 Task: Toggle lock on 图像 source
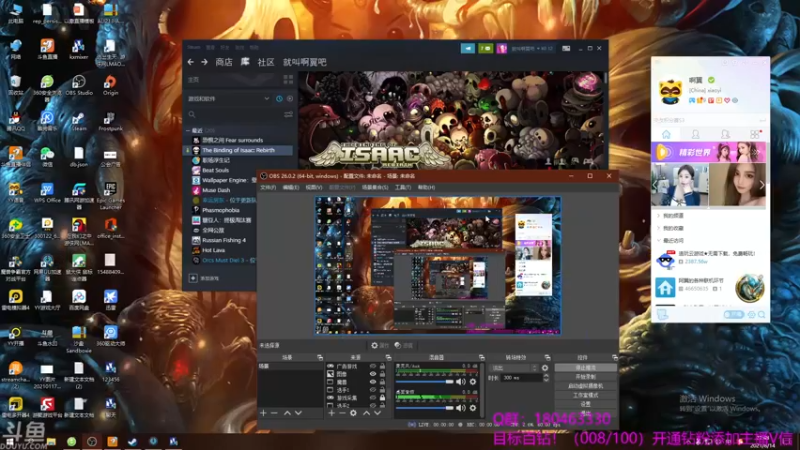click(382, 374)
